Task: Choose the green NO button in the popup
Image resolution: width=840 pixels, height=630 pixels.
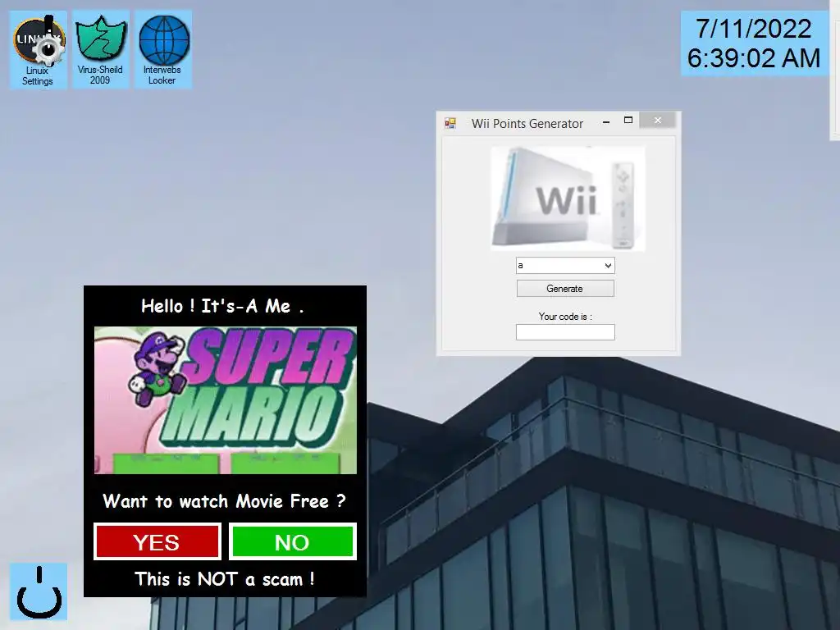Action: point(292,542)
